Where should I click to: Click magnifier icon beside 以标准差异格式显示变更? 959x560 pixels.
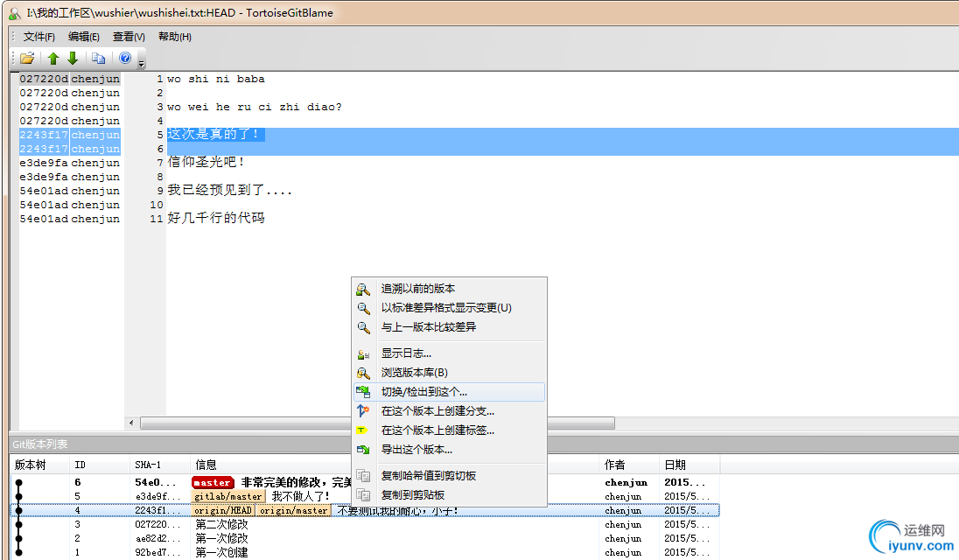(x=363, y=308)
